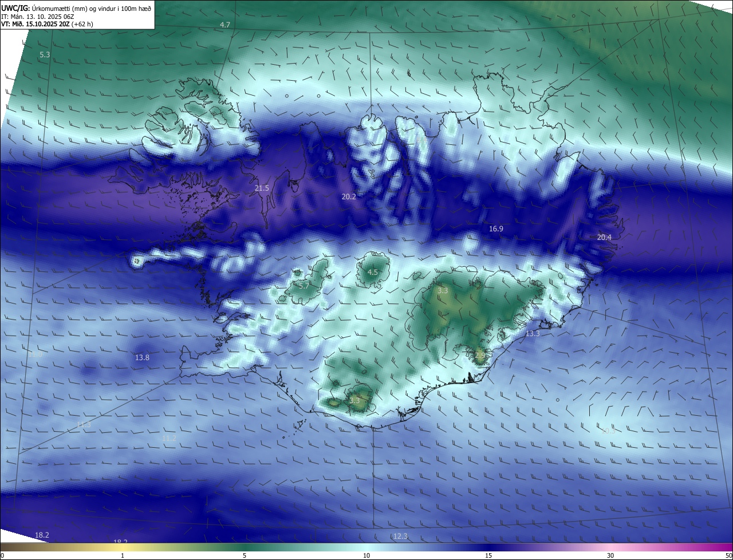Select the 2.9 value label
Image resolution: width=733 pixels, height=560 pixels.
[x=480, y=355]
